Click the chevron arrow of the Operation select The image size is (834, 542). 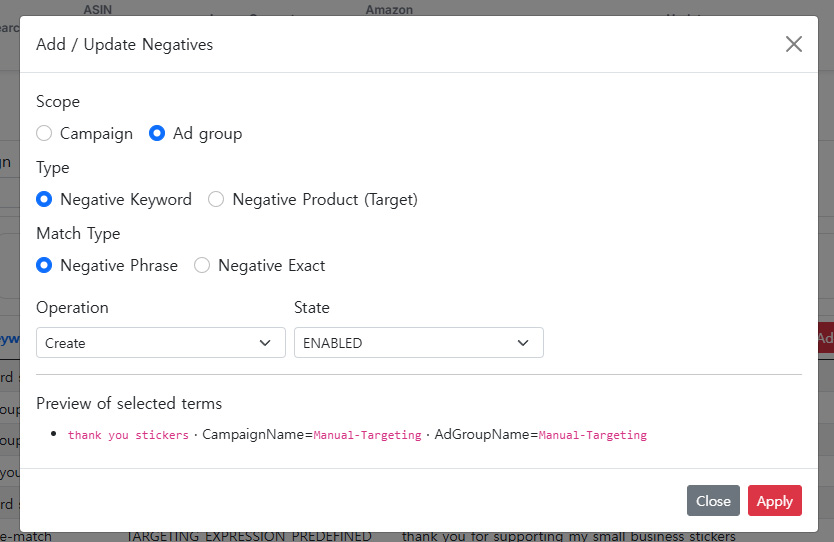pyautogui.click(x=265, y=343)
